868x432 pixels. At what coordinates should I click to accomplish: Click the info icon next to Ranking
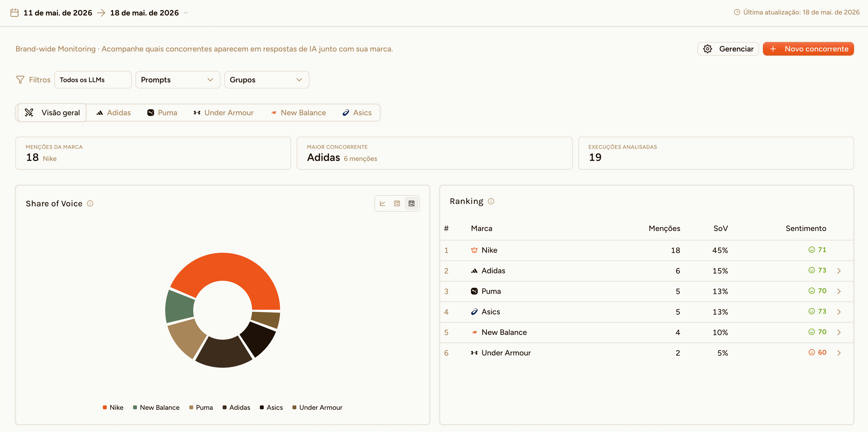point(491,201)
